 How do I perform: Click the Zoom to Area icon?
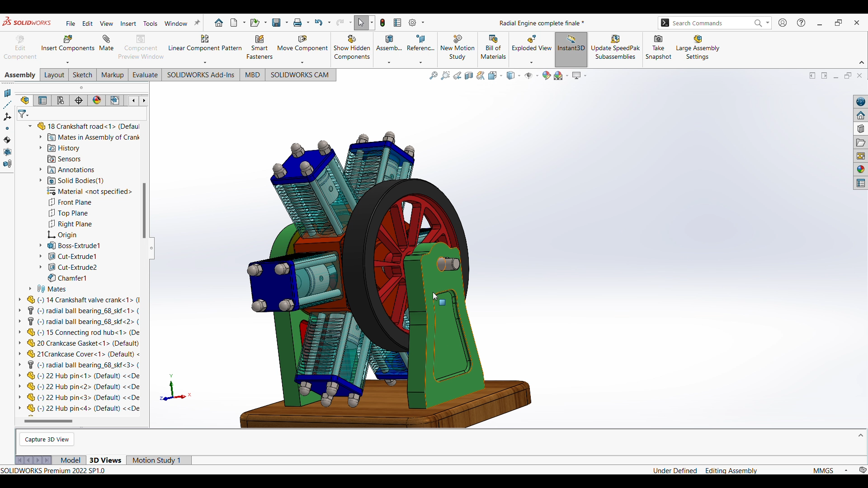click(445, 75)
